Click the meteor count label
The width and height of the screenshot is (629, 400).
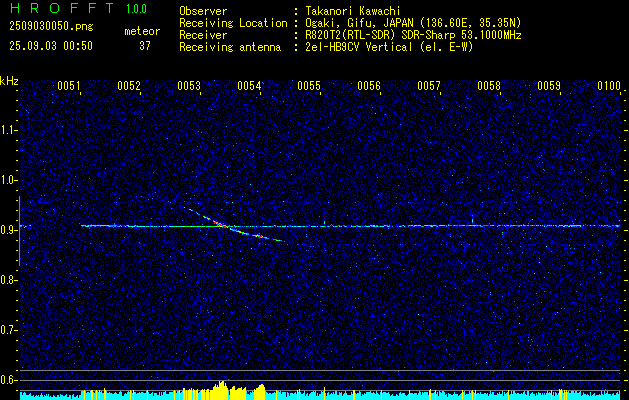point(142,31)
